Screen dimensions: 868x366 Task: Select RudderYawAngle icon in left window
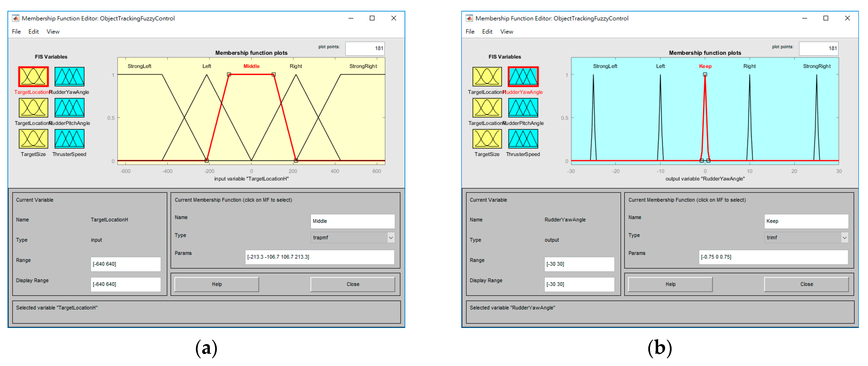tap(69, 77)
